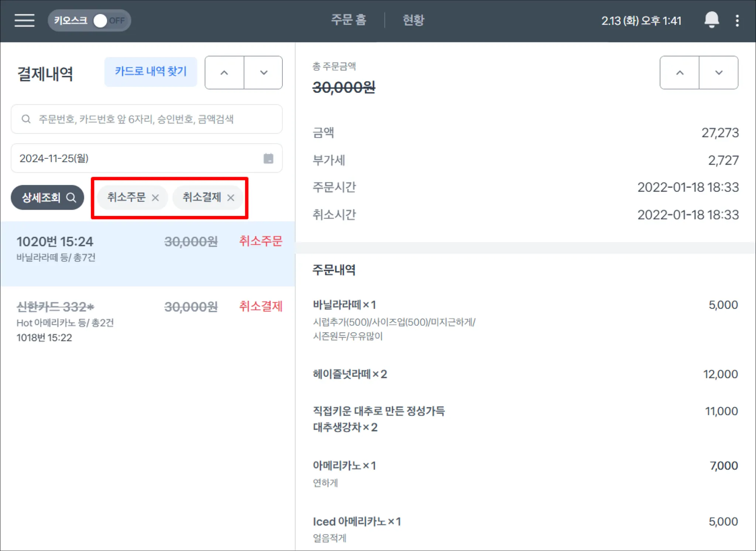Click the calendar icon in date field
This screenshot has width=756, height=551.
click(268, 158)
